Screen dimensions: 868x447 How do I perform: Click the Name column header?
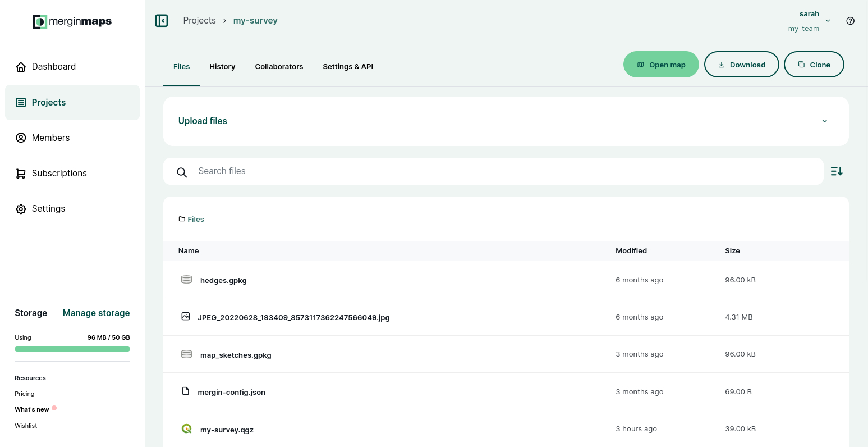pos(189,251)
